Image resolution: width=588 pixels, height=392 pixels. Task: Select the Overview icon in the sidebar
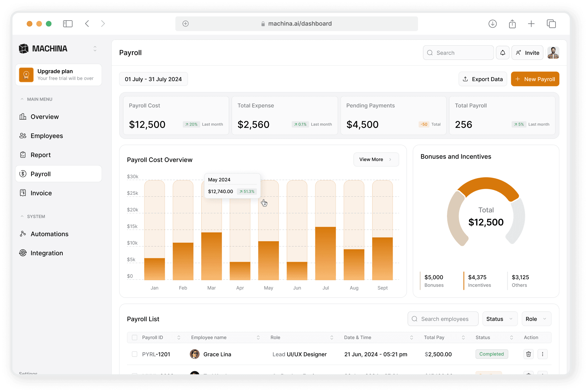point(23,117)
